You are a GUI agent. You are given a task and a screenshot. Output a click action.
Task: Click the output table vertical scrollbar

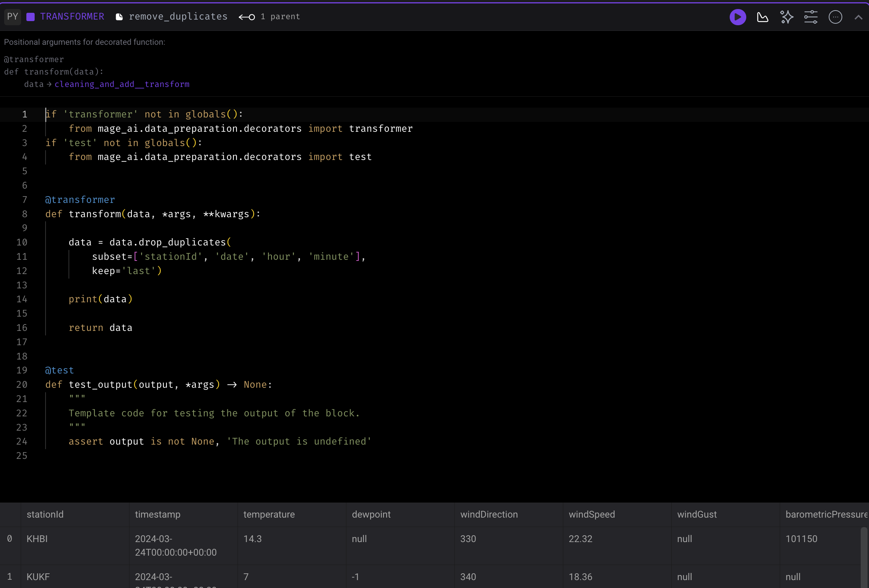pyautogui.click(x=864, y=558)
